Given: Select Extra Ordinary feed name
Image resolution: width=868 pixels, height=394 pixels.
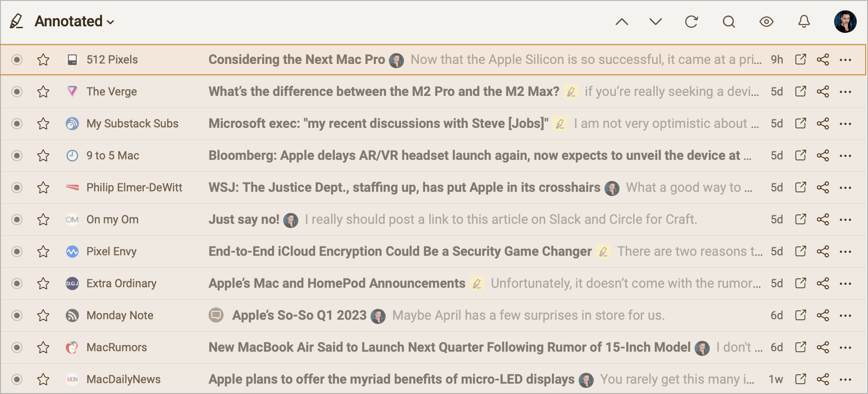Looking at the screenshot, I should pyautogui.click(x=122, y=284).
